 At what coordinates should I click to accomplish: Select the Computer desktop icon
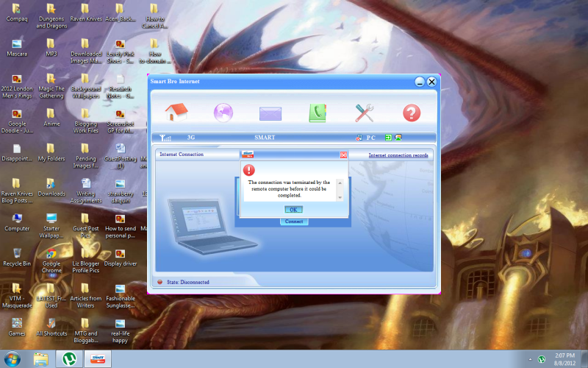pos(17,222)
